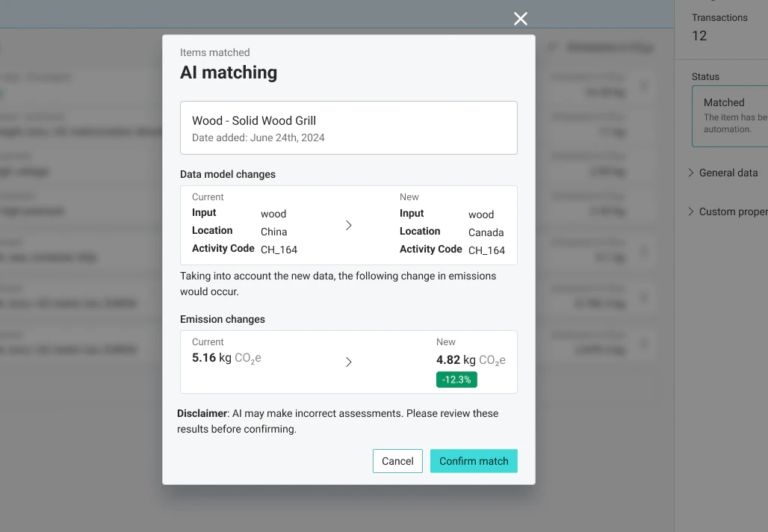768x532 pixels.
Task: Click the chevron next to Custom properties
Action: pyautogui.click(x=691, y=211)
